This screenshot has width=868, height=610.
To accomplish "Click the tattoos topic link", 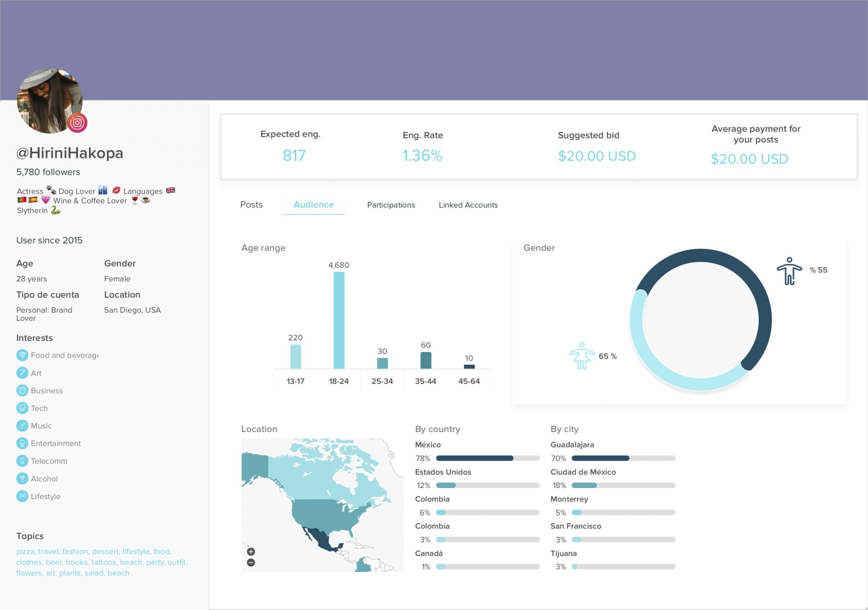I will (x=103, y=562).
